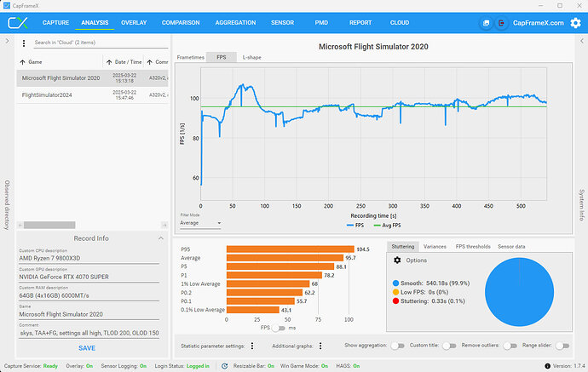Edit the Comment field

[x=89, y=333]
